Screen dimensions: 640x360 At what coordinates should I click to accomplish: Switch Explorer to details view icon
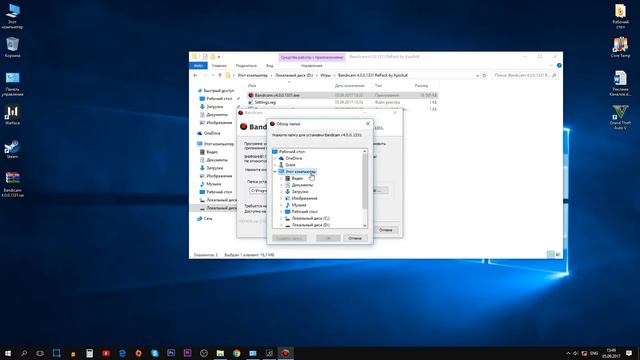(x=550, y=254)
